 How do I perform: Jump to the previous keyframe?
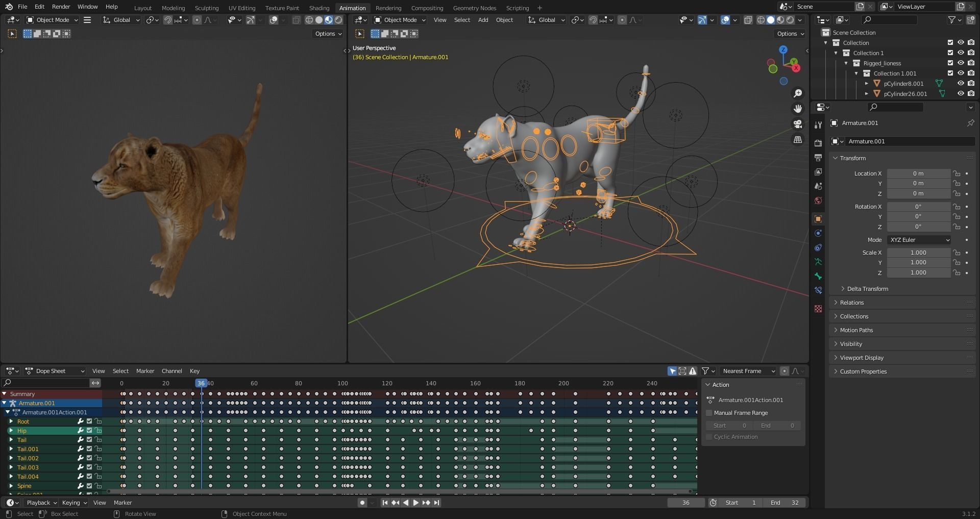tap(395, 503)
